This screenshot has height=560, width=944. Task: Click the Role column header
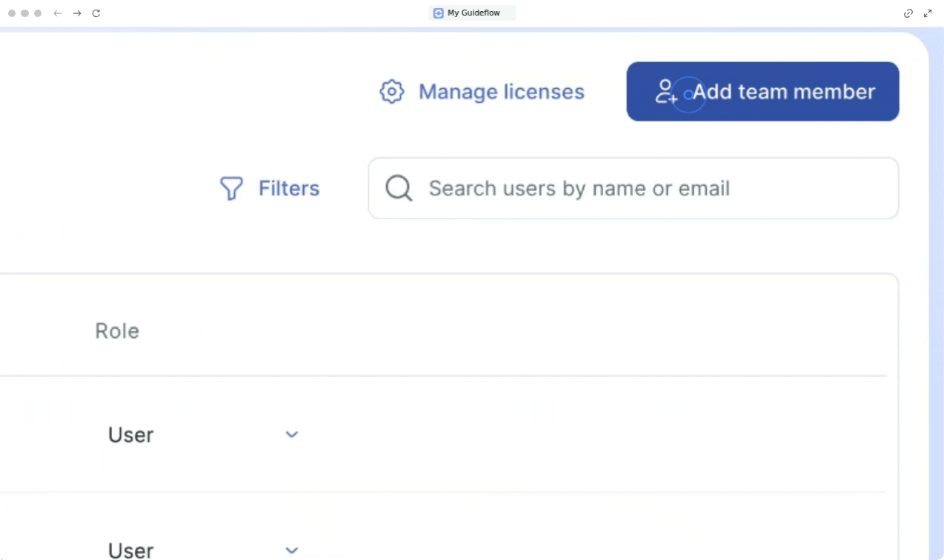(117, 330)
